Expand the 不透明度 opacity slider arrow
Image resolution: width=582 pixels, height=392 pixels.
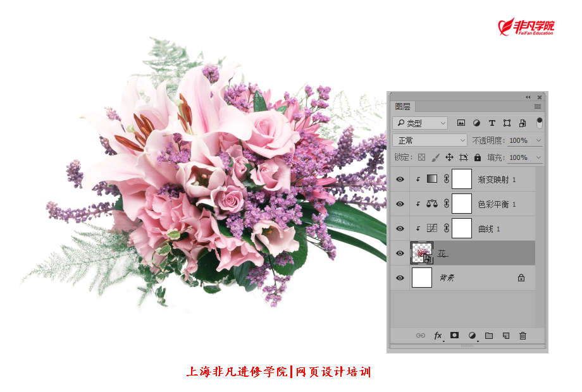[538, 140]
